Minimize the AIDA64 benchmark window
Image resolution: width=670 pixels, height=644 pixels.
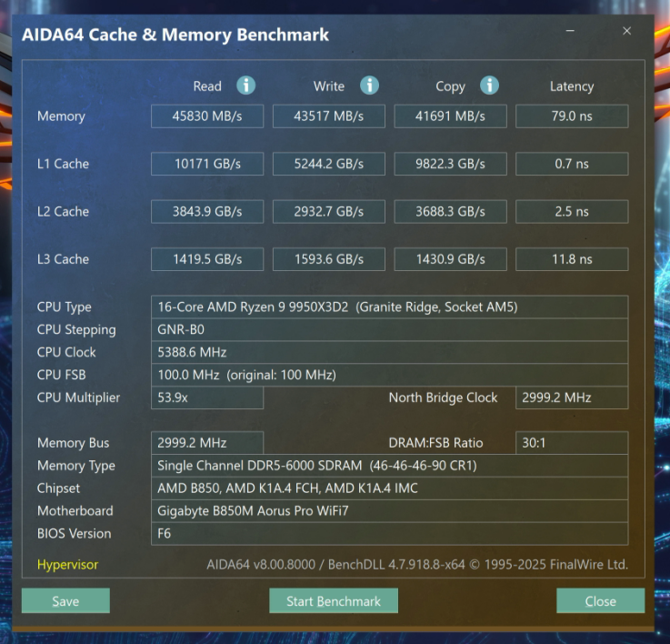(x=570, y=31)
